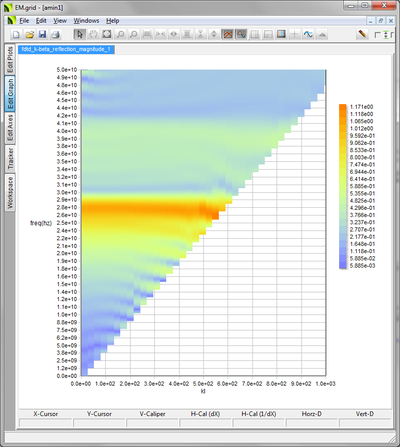The height and width of the screenshot is (447, 400).
Task: Expand the Workspace side panel
Action: (x=10, y=193)
